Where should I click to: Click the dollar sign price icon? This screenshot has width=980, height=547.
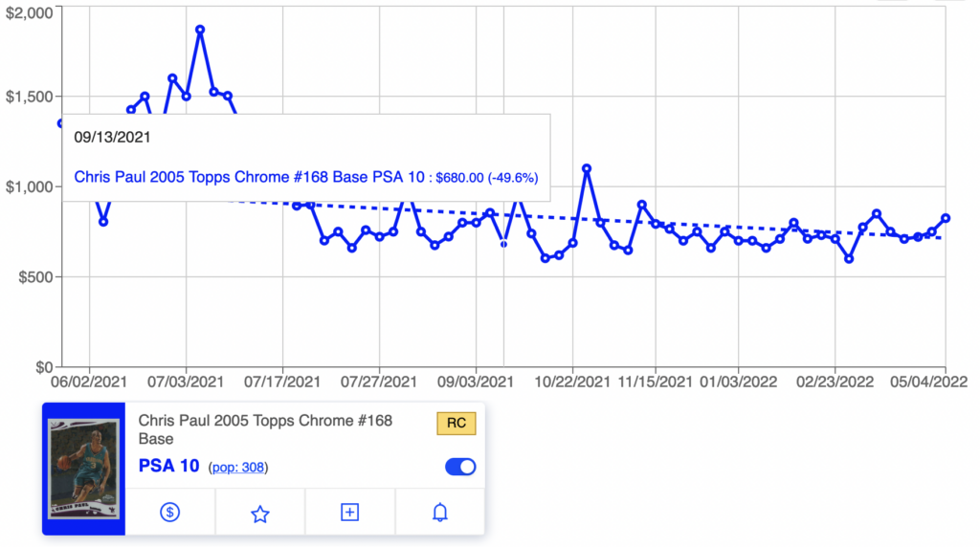point(170,513)
